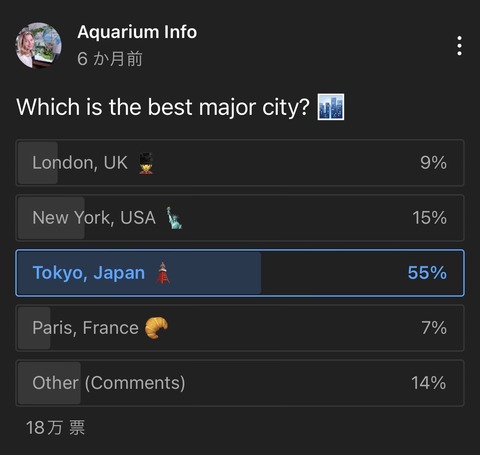Click the Tokyo Tower emoji

coord(163,273)
